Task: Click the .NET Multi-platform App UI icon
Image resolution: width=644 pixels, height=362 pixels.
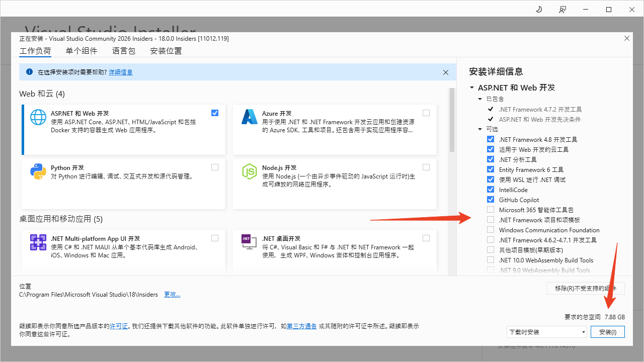Action: tap(38, 242)
